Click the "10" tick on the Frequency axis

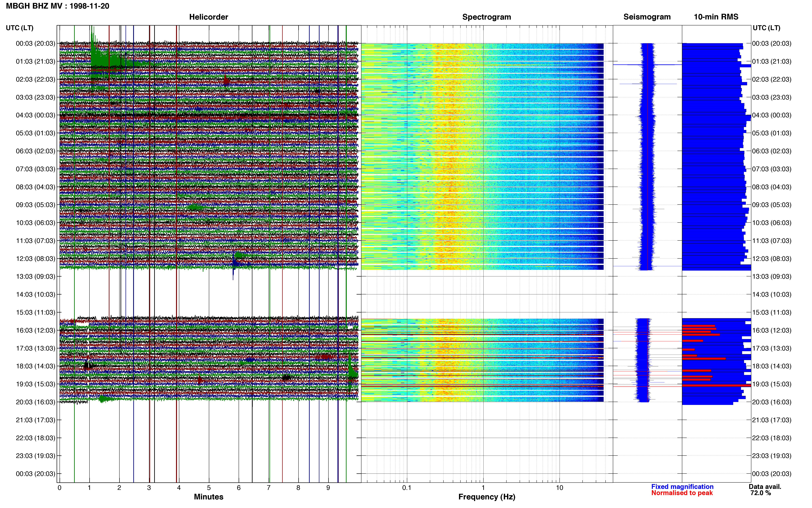coord(559,488)
